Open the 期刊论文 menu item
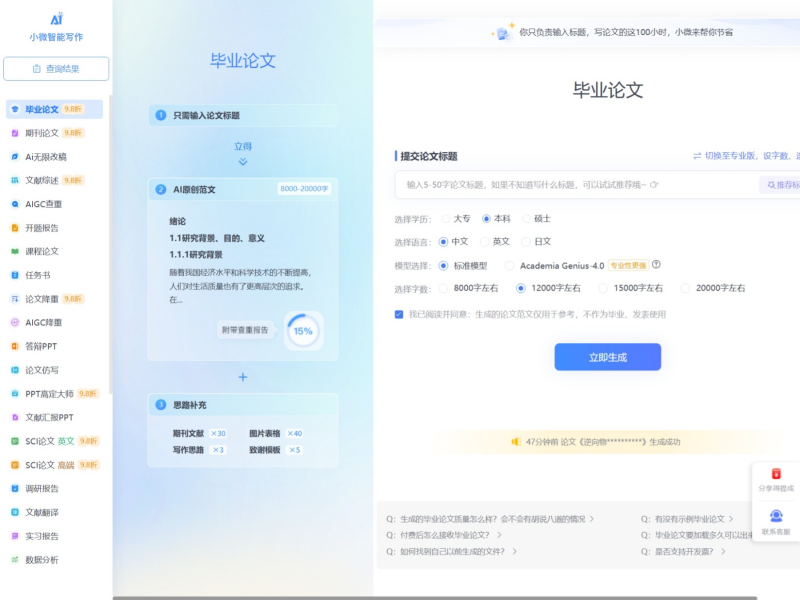The width and height of the screenshot is (800, 600). click(x=55, y=133)
